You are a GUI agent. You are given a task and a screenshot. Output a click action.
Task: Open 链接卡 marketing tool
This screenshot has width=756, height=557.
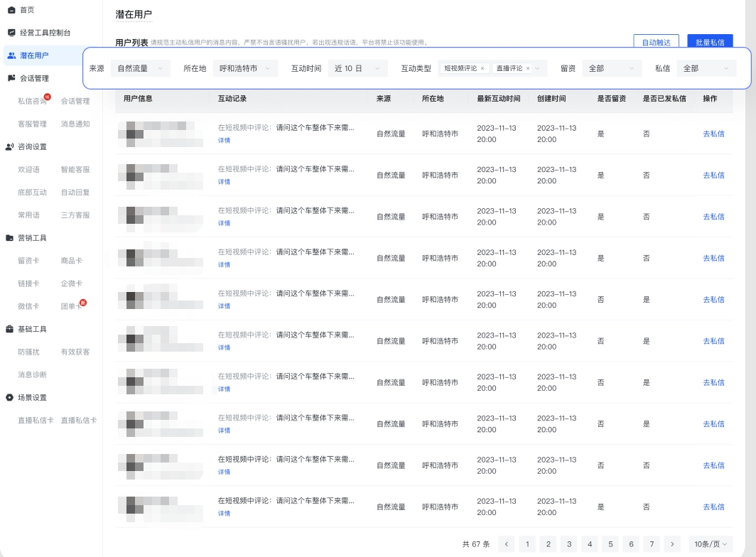29,283
